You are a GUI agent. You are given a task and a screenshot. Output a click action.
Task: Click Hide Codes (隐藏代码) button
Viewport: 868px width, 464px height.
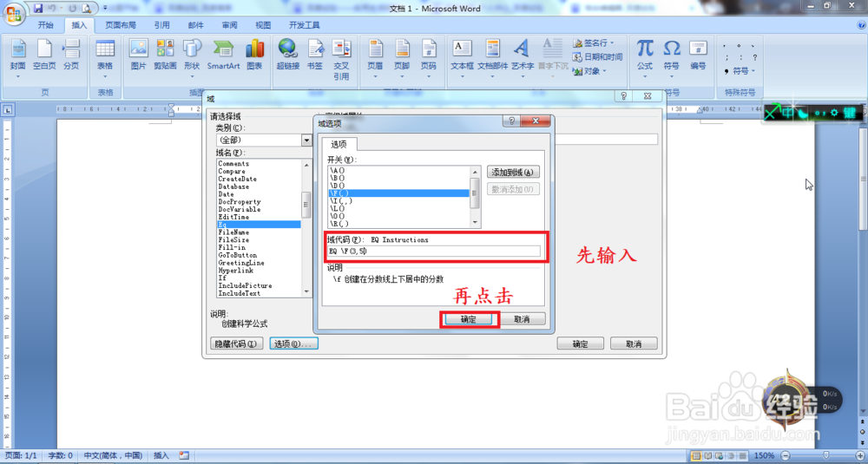[237, 343]
